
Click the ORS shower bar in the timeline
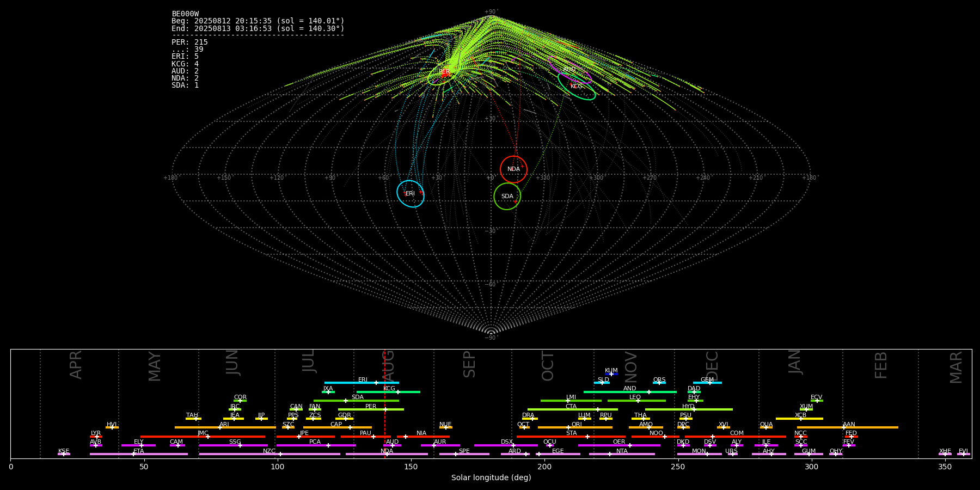click(x=659, y=383)
